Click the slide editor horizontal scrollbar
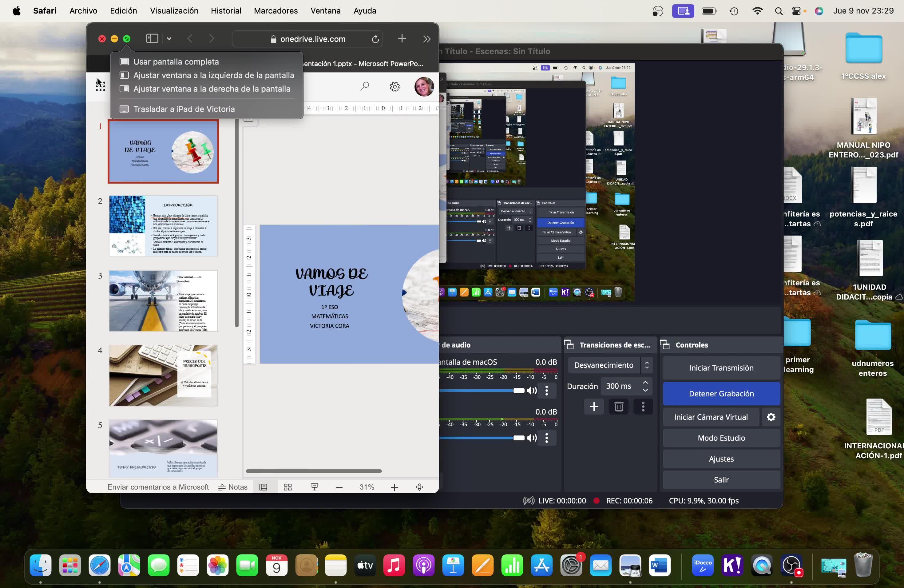 [x=314, y=471]
